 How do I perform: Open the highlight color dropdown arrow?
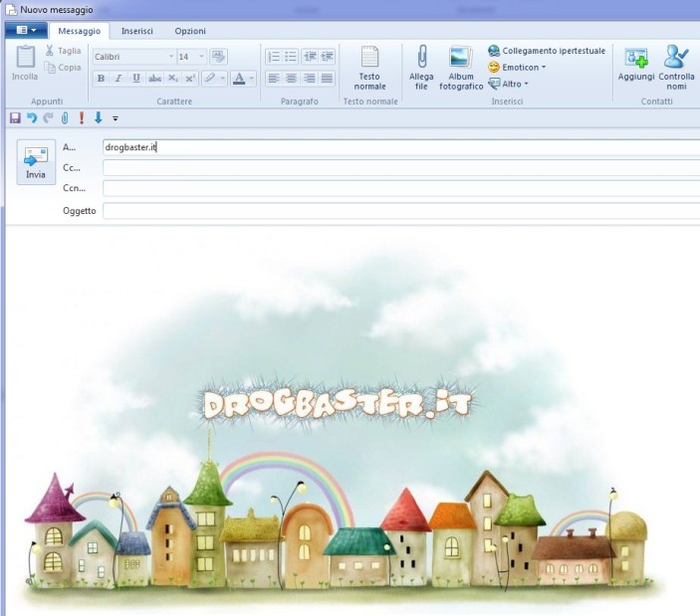tap(223, 79)
